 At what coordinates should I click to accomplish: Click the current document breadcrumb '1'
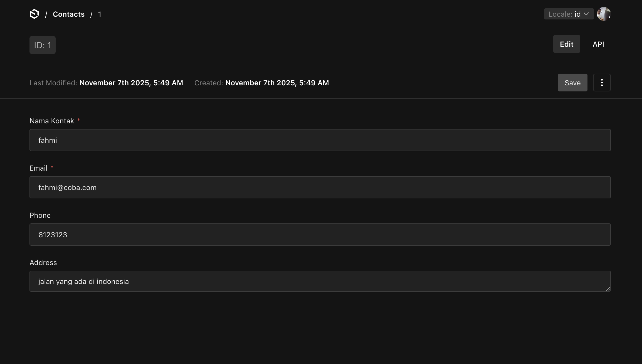click(x=100, y=14)
